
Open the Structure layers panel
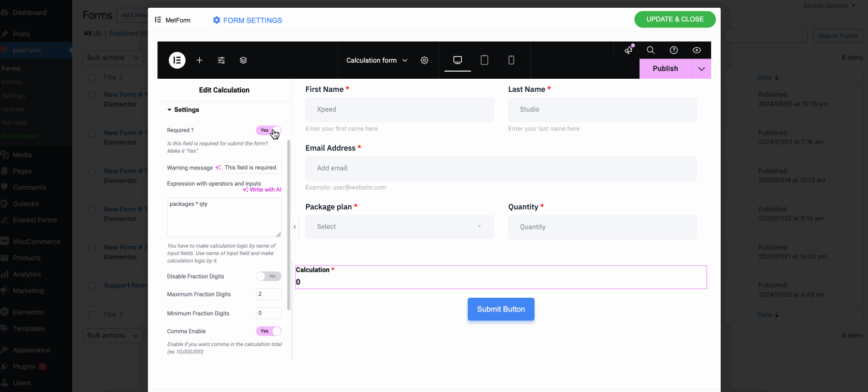[242, 60]
